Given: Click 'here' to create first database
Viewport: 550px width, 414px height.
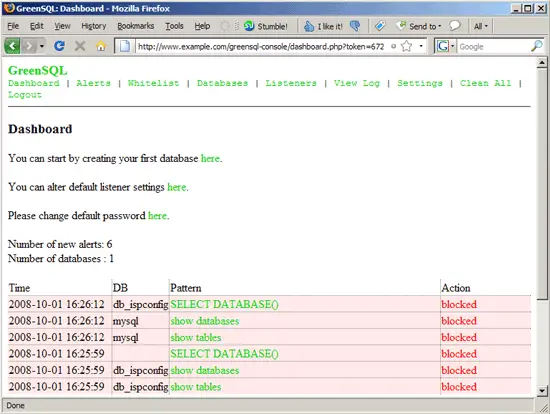Looking at the screenshot, I should (x=210, y=159).
